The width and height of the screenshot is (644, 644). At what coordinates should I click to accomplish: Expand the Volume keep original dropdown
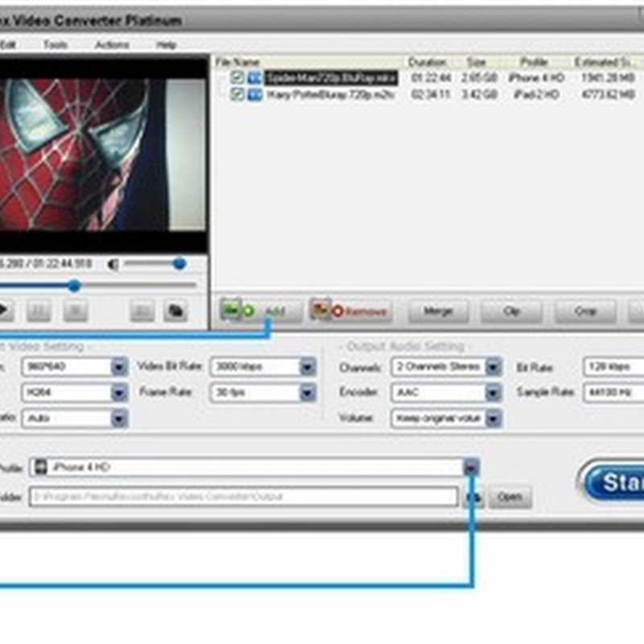tap(493, 419)
